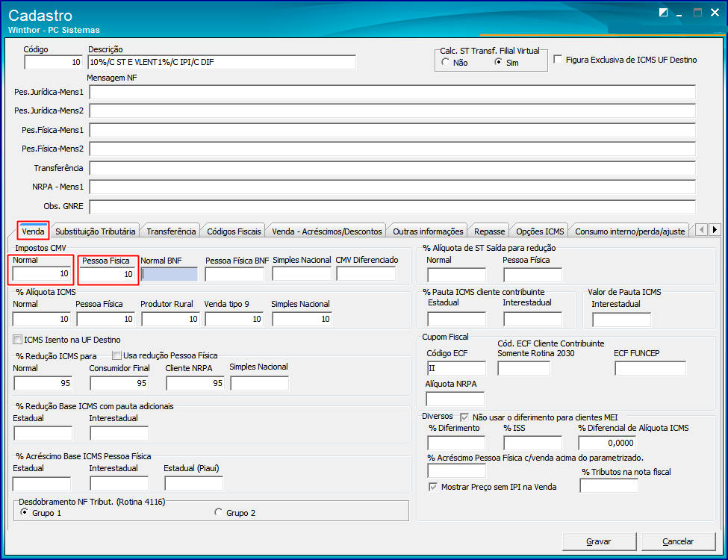728x560 pixels.
Task: Click the NRPA - Mens1 field
Action: click(x=393, y=187)
